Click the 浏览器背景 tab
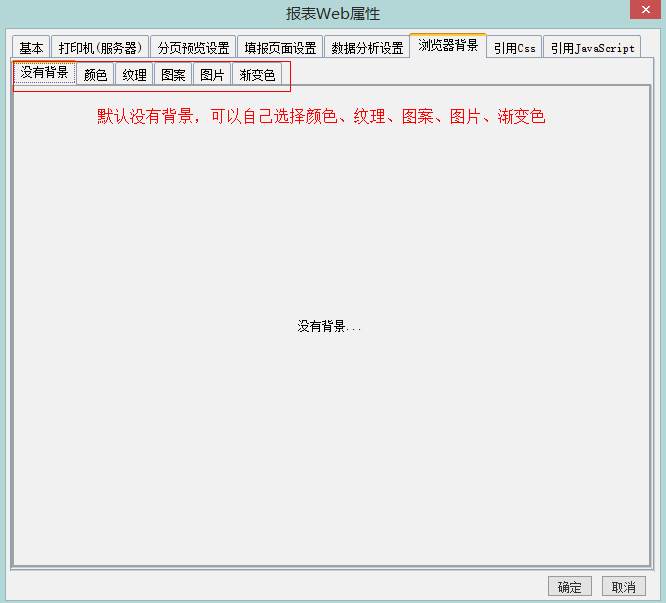Viewport: 666px width, 603px height. coord(448,45)
